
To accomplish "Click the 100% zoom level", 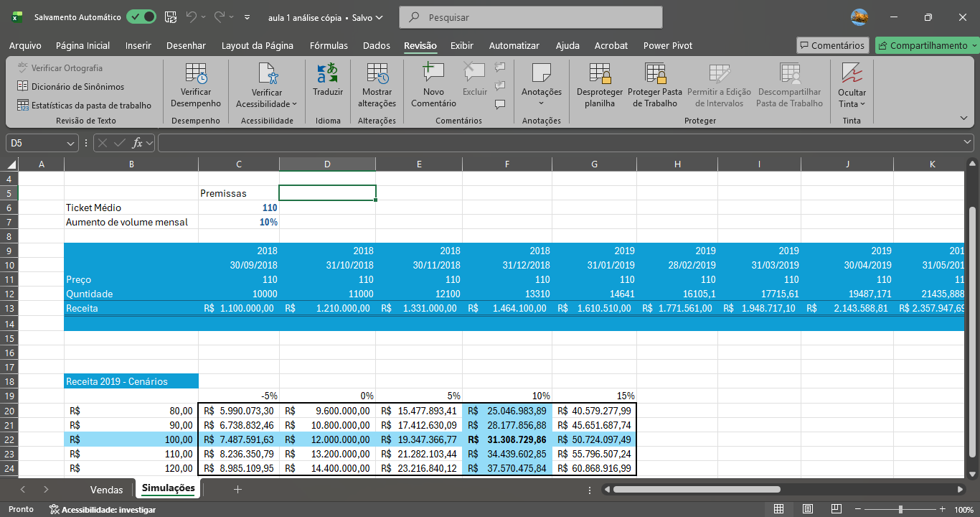I will click(x=963, y=509).
